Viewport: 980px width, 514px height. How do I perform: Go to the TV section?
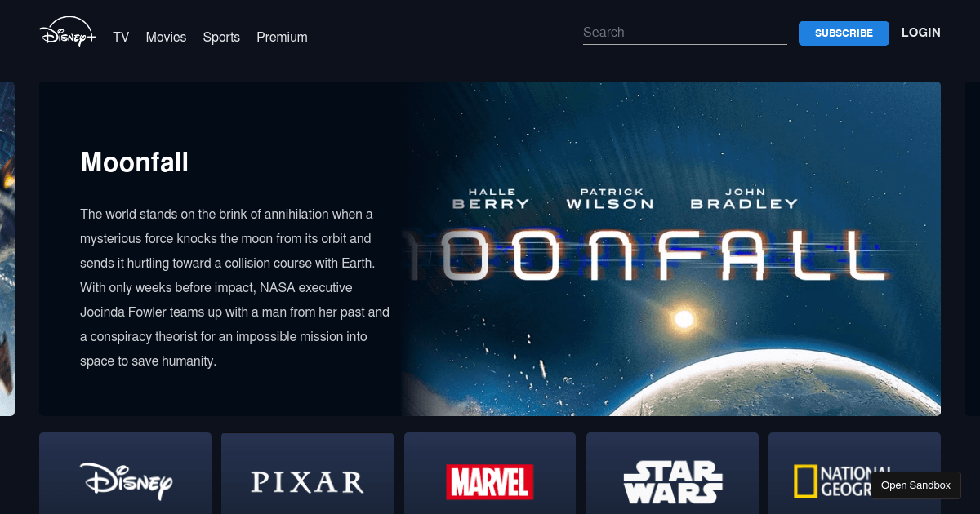(x=121, y=37)
